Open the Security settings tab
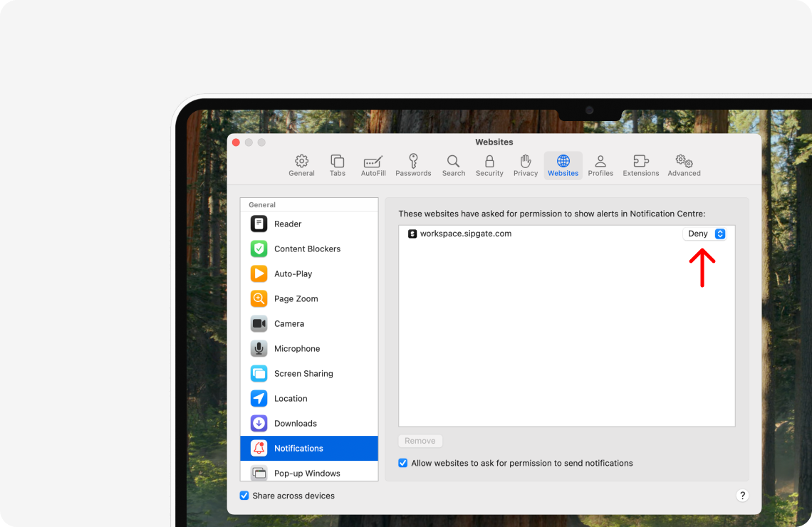This screenshot has width=812, height=527. (489, 166)
